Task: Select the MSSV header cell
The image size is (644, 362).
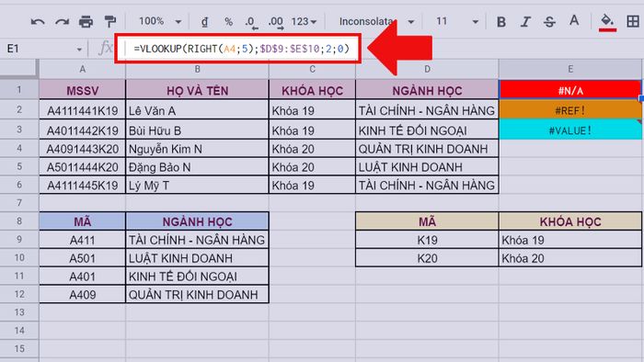Action: tap(83, 90)
